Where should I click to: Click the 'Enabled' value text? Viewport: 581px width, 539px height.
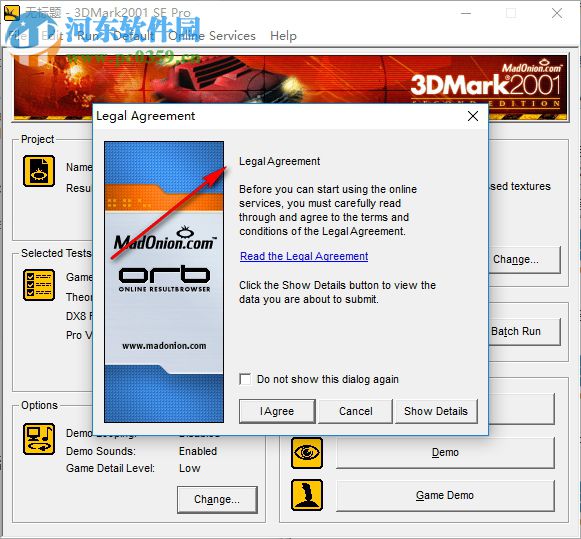tap(198, 451)
